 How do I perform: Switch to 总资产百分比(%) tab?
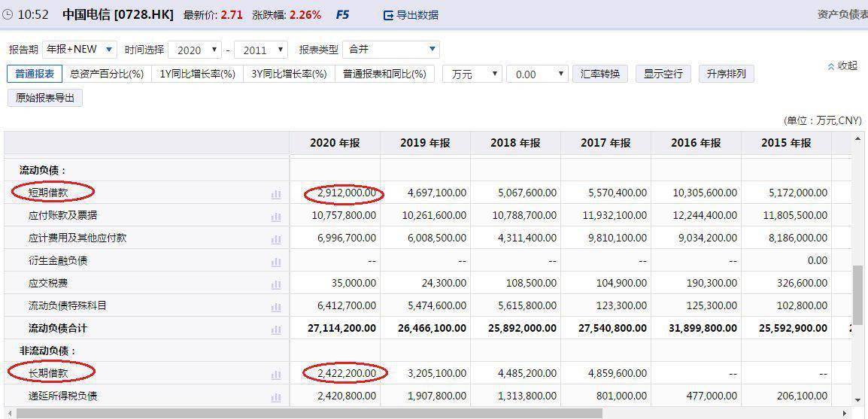click(107, 74)
